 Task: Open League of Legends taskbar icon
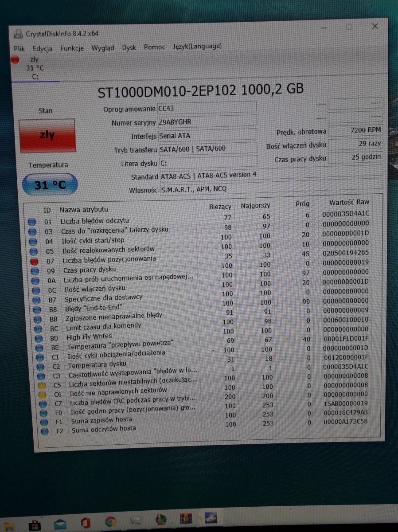161,520
